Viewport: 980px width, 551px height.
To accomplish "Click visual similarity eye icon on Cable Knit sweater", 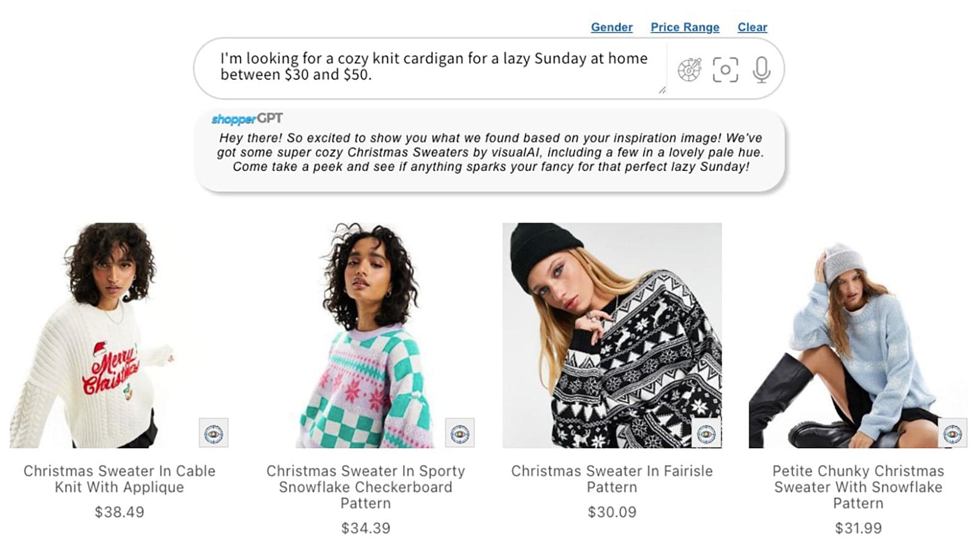I will click(x=214, y=433).
